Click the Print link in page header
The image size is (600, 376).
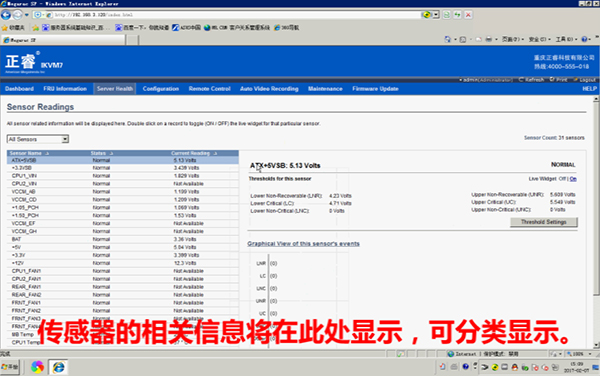[559, 80]
